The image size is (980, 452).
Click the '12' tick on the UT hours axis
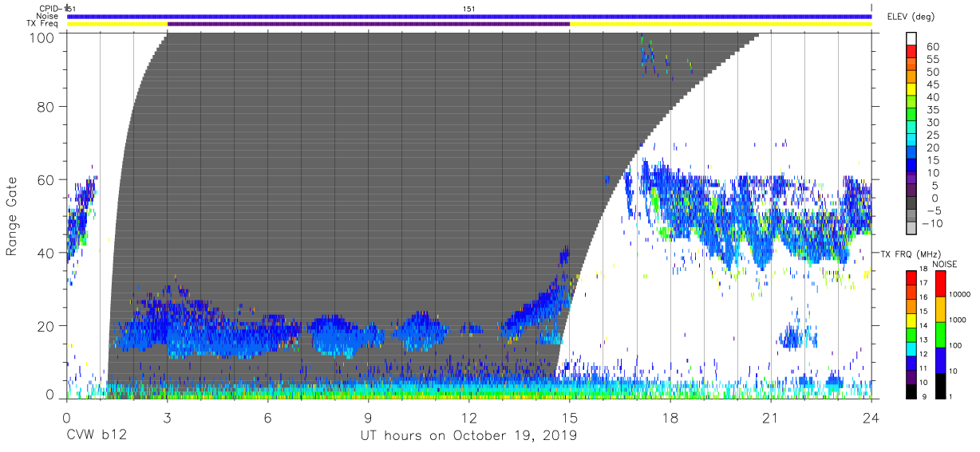coord(469,418)
